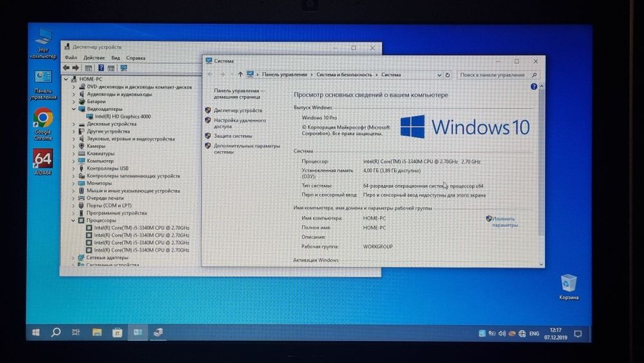
Task: Open address bar history dropdown arrow
Action: (439, 75)
